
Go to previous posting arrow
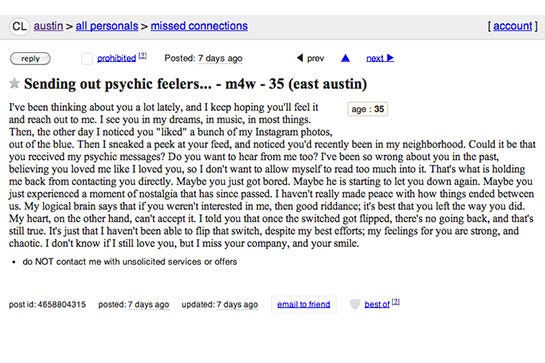click(x=300, y=58)
